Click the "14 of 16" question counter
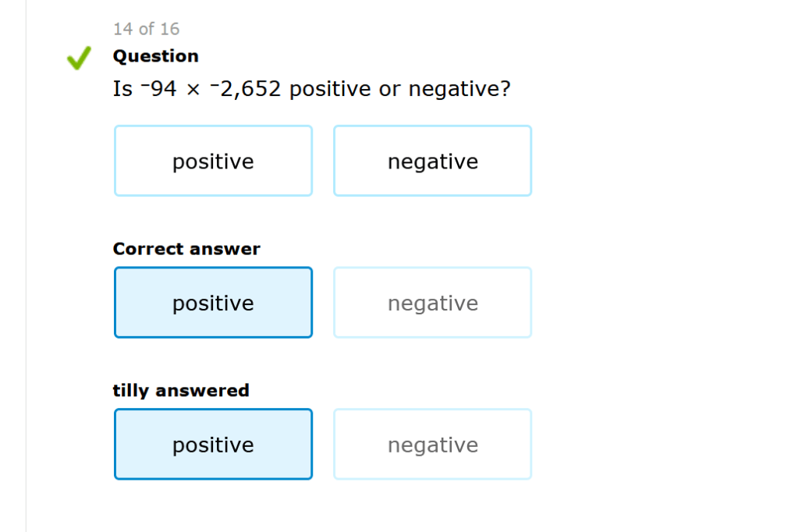The height and width of the screenshot is (532, 798). (x=146, y=29)
